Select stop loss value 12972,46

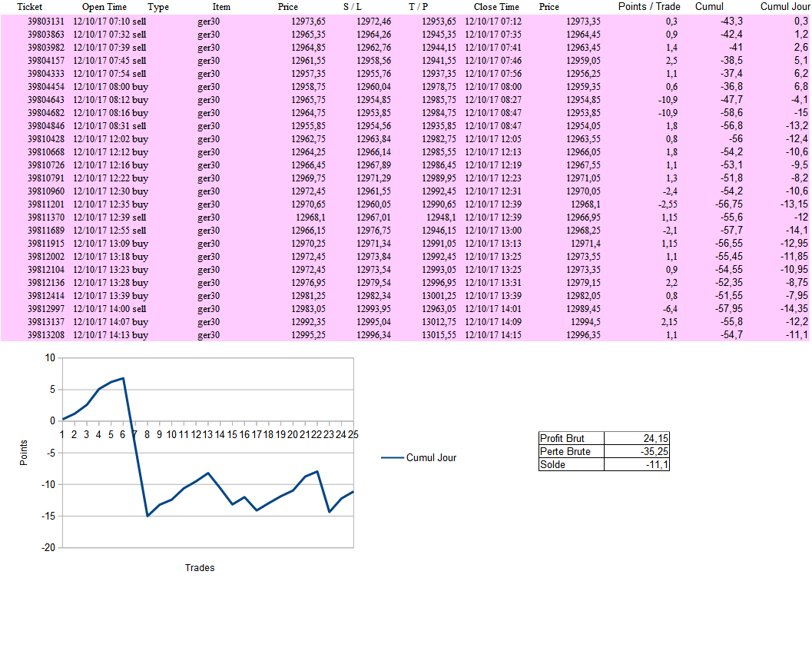[373, 22]
